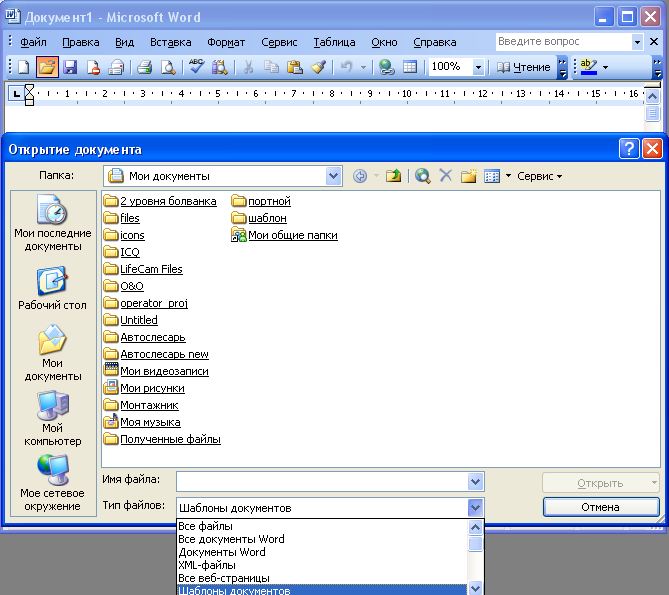
Task: Click the Имя файла input field
Action: (x=322, y=482)
